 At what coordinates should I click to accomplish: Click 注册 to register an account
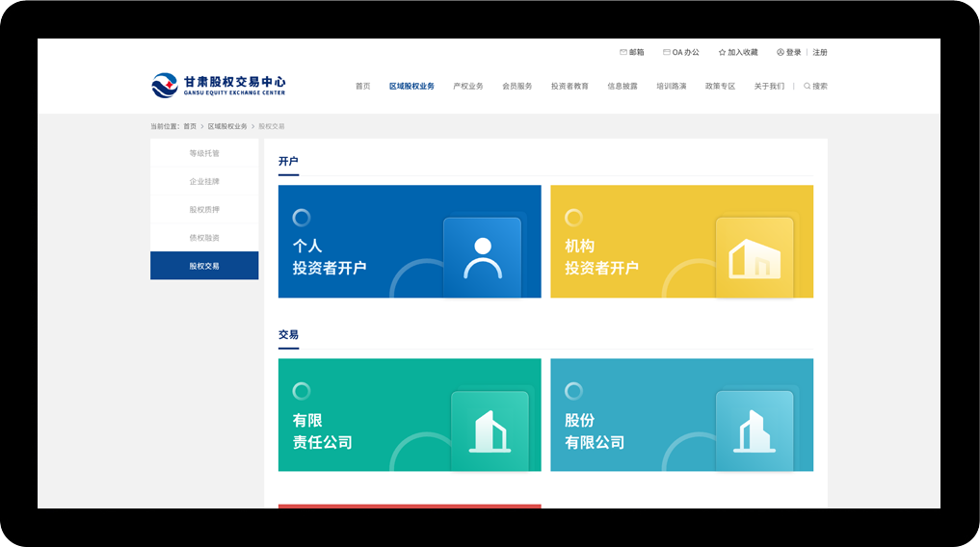point(820,52)
